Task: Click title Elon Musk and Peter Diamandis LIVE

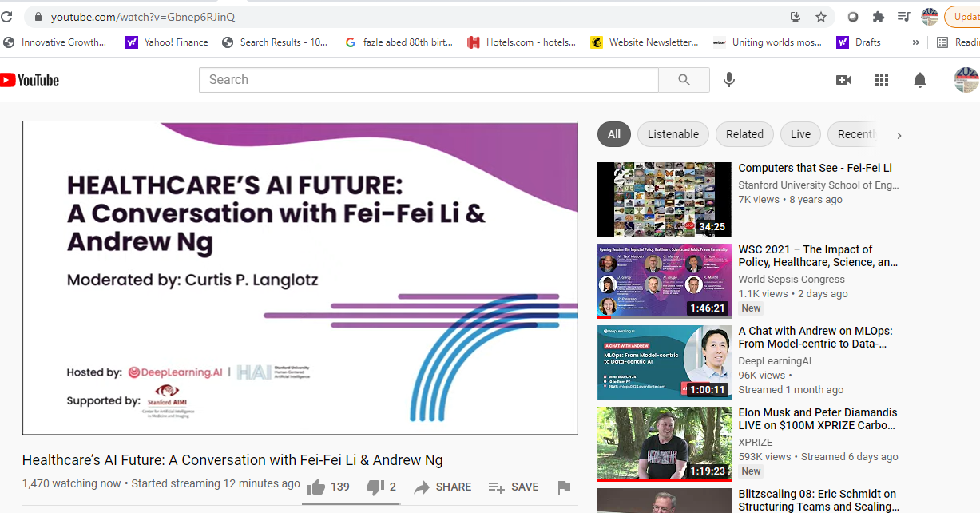Action: [x=818, y=419]
